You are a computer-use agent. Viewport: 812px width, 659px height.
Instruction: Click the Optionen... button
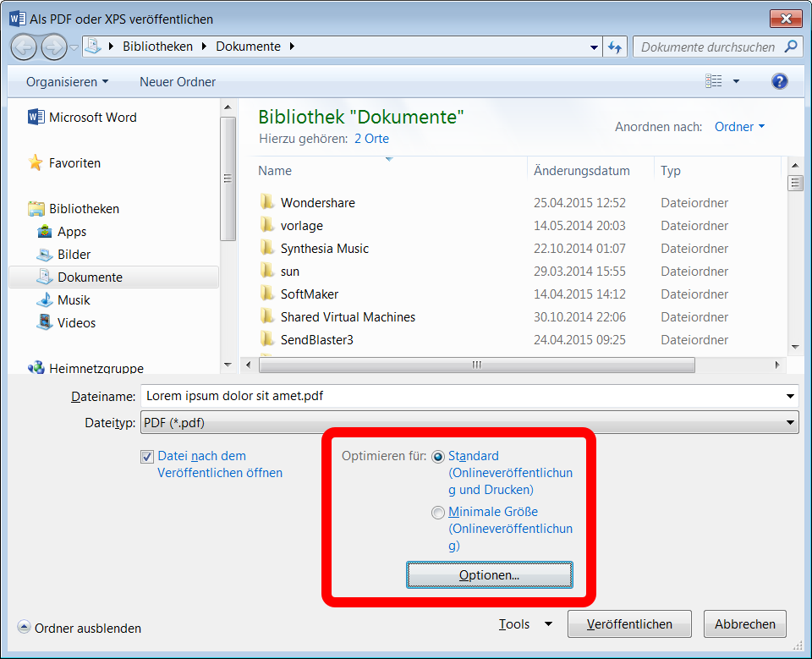[489, 575]
